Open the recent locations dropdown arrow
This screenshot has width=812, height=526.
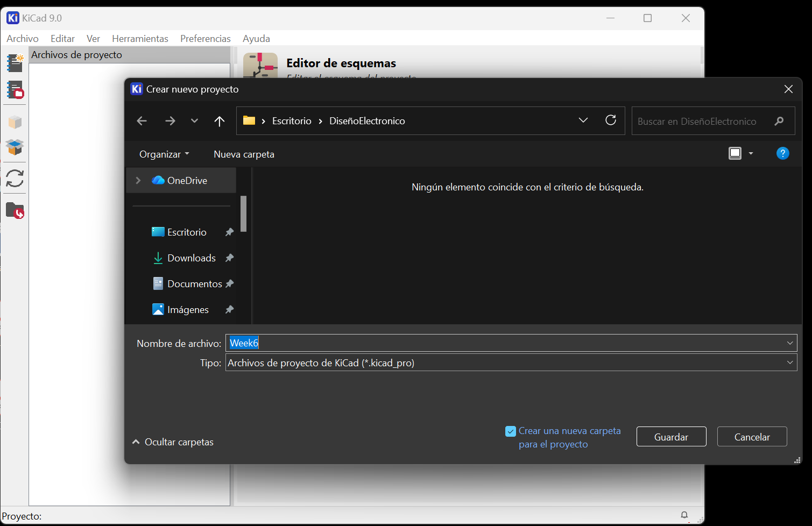pos(194,121)
